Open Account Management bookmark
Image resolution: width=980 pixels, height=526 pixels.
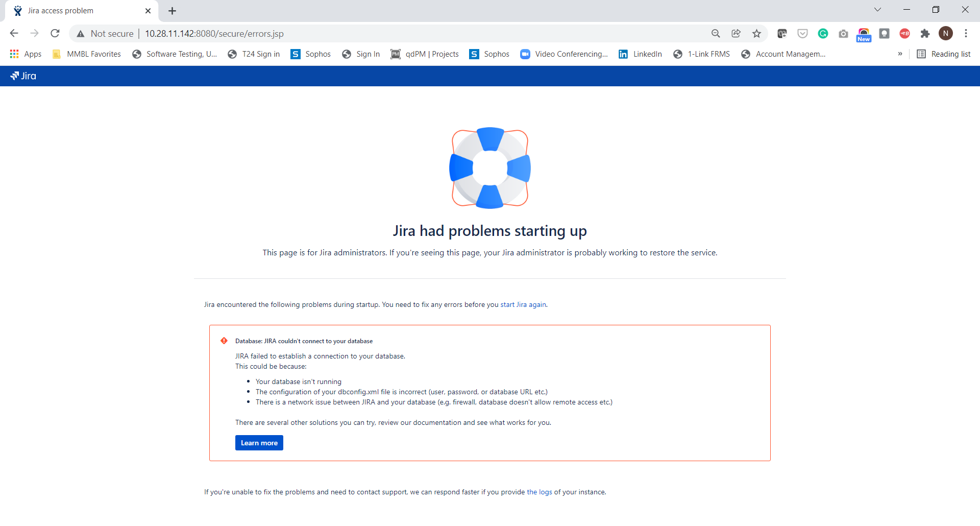click(x=783, y=54)
